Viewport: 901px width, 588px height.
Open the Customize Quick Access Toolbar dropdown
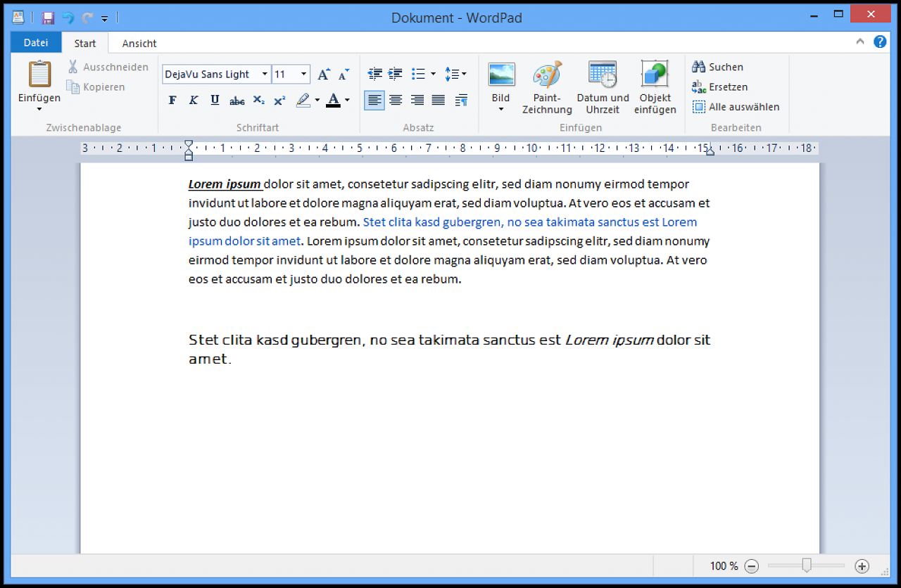(x=104, y=18)
